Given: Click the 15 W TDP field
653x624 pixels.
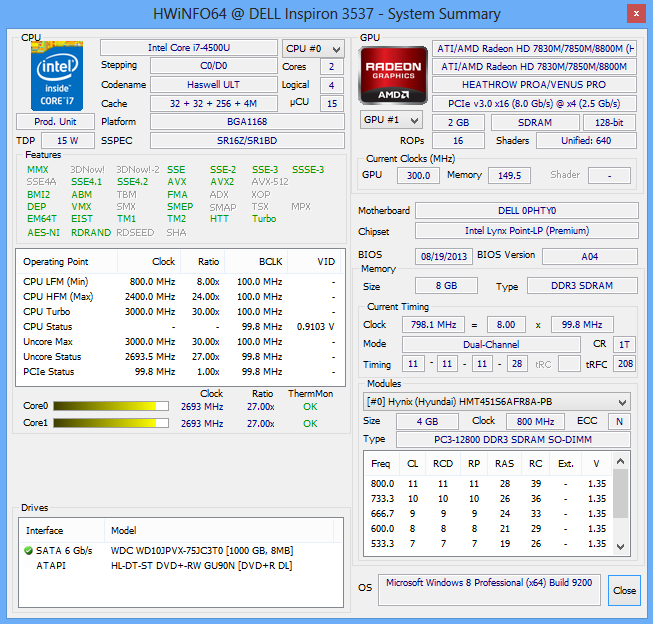Looking at the screenshot, I should [x=68, y=140].
